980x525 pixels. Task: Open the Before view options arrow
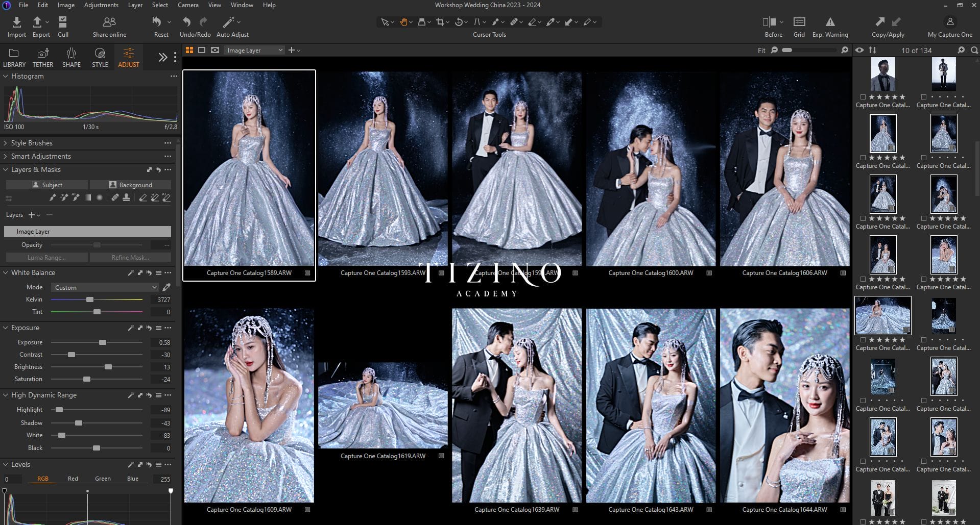(781, 22)
